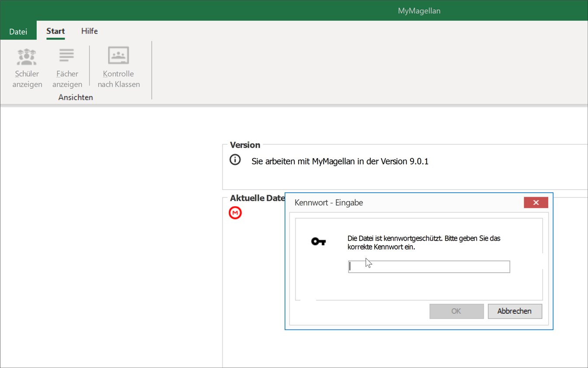Click the red MyMagellan M logo icon
The width and height of the screenshot is (588, 368).
[x=235, y=213]
